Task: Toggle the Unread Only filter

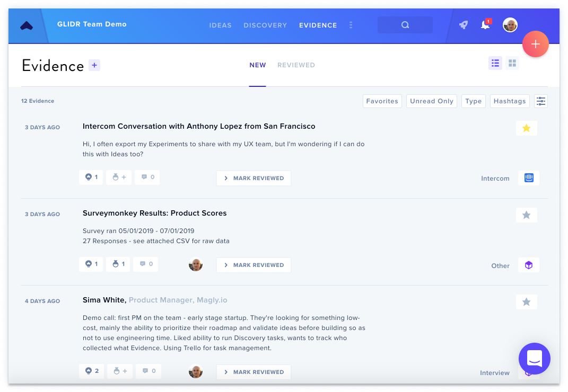Action: tap(431, 101)
